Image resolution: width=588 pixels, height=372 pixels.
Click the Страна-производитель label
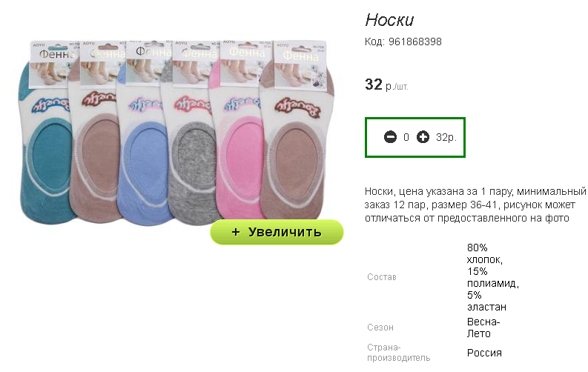point(399,353)
